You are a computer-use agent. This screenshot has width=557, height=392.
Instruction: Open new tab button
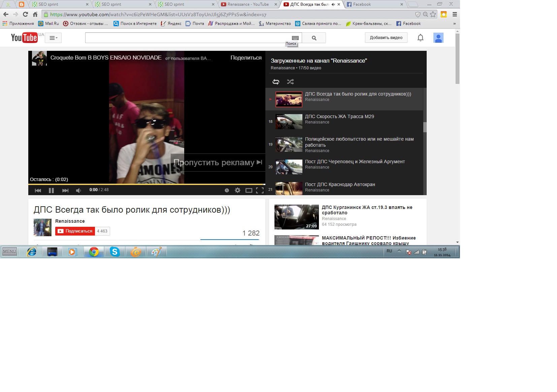413,4
